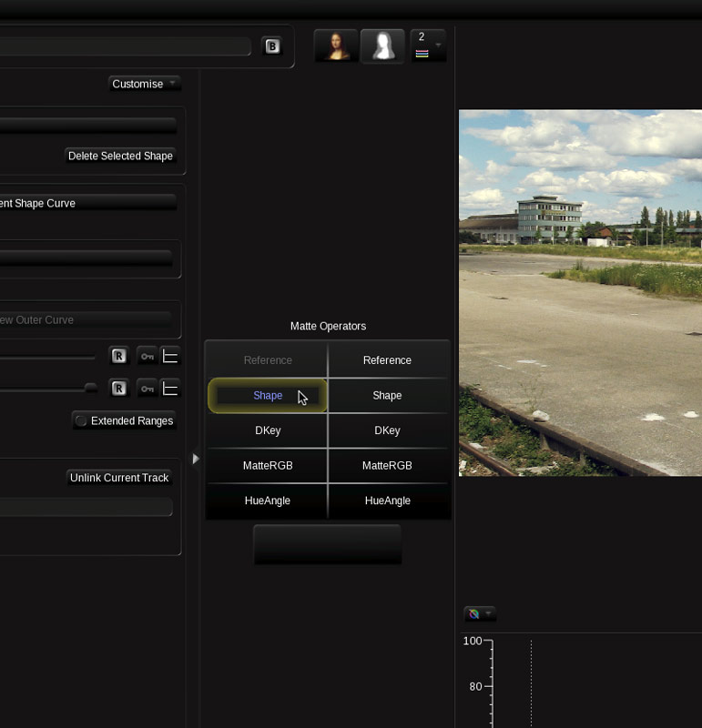Image resolution: width=702 pixels, height=728 pixels.
Task: Select the Mona Lisa image view icon
Action: [336, 45]
